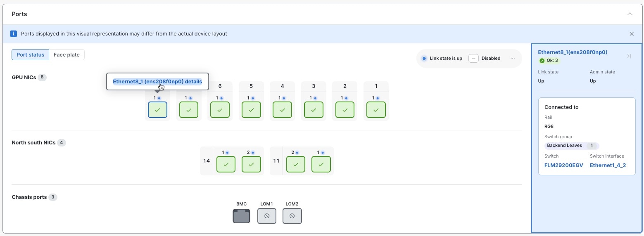The image size is (644, 236).
Task: Open Ethernet8_1 (ens208f0np0) details link
Action: [x=157, y=82]
